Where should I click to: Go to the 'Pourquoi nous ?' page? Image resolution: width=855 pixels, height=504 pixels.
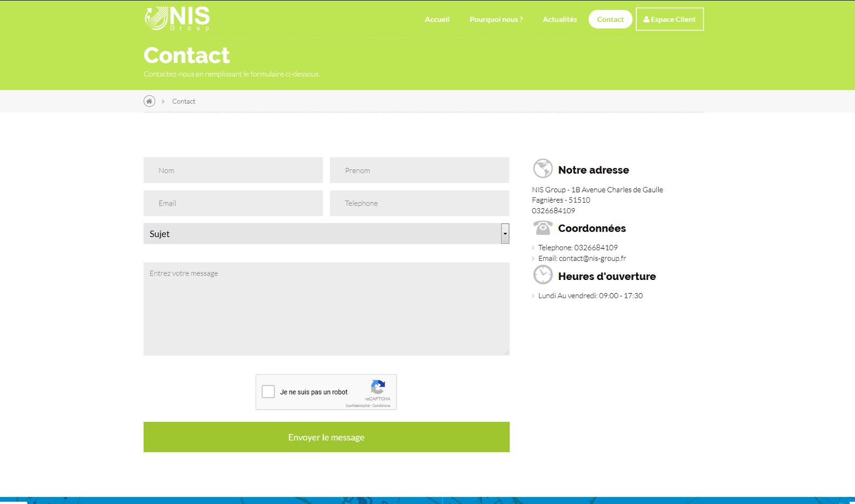496,19
